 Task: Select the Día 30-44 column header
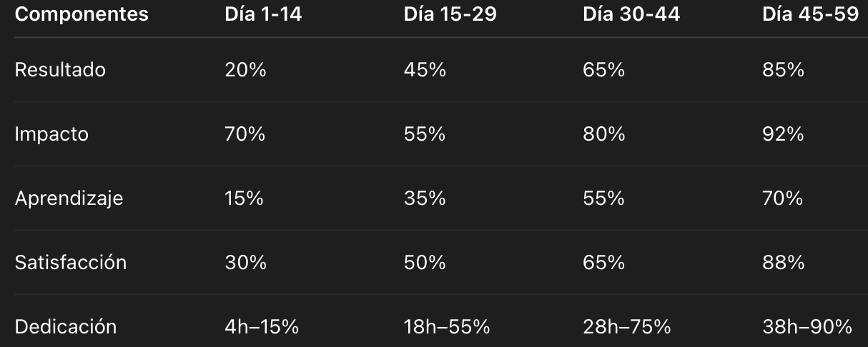click(630, 15)
